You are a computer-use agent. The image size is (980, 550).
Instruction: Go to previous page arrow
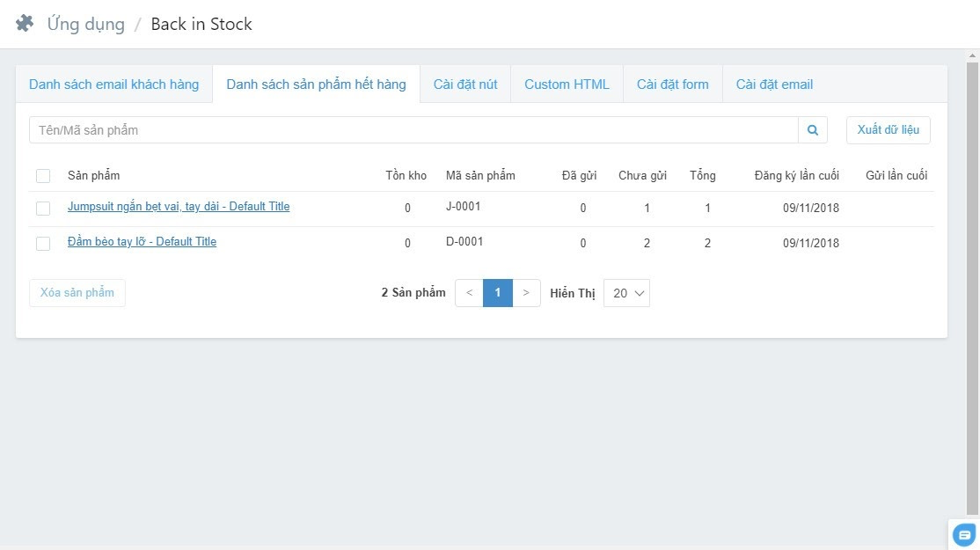[469, 293]
